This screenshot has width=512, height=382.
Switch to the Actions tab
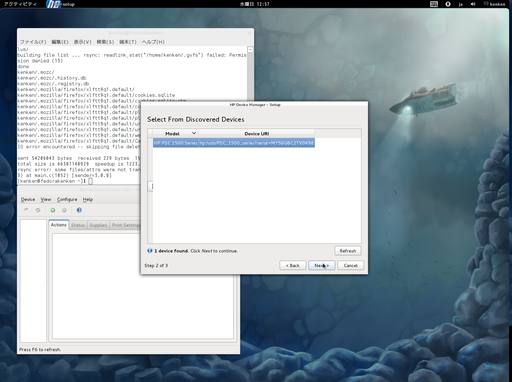[x=59, y=225]
